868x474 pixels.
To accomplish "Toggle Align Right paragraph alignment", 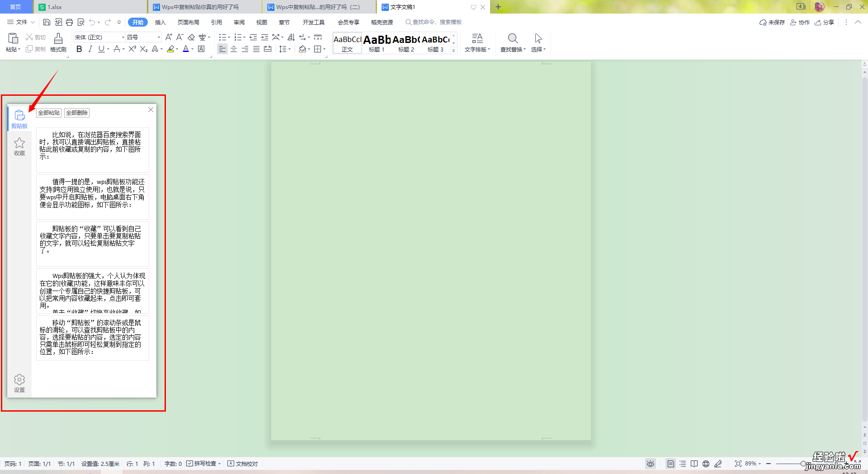I will [245, 49].
